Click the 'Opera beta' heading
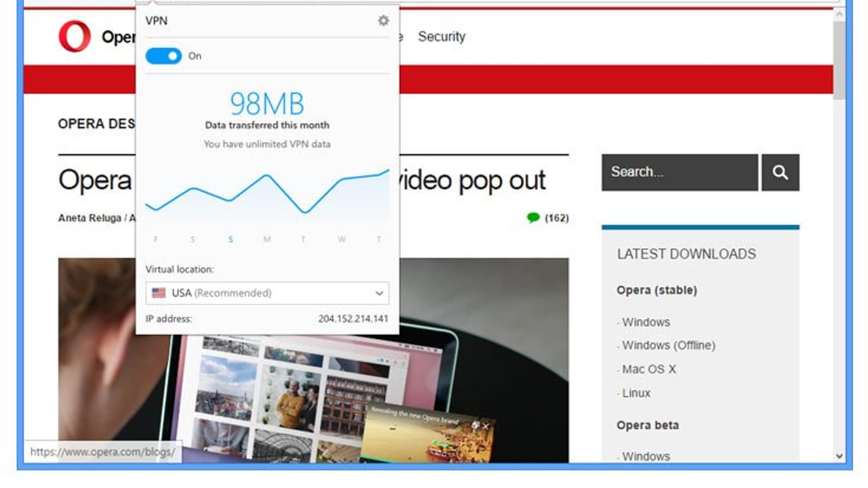Screen dimensions: 868x488 [648, 425]
